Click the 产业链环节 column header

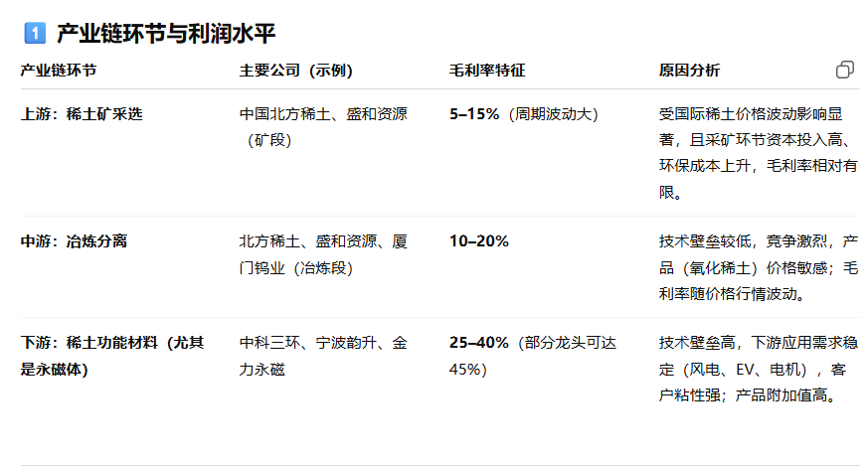click(59, 71)
